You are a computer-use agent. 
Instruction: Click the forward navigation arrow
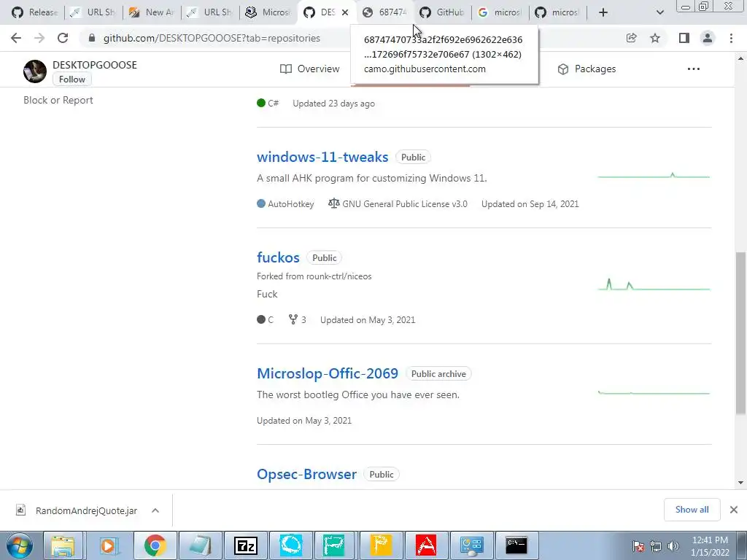pyautogui.click(x=39, y=38)
